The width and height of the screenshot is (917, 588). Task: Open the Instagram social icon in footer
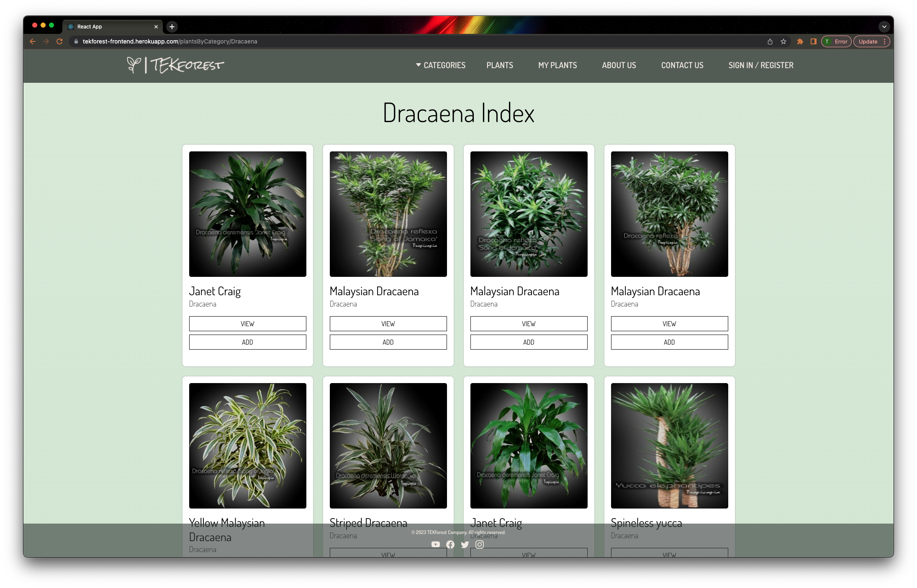tap(479, 545)
